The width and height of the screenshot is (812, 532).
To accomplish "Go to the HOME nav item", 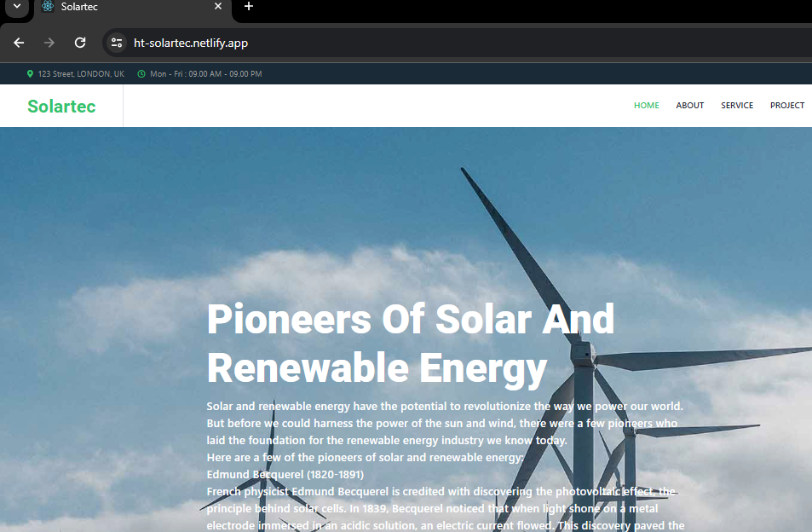I will click(646, 106).
